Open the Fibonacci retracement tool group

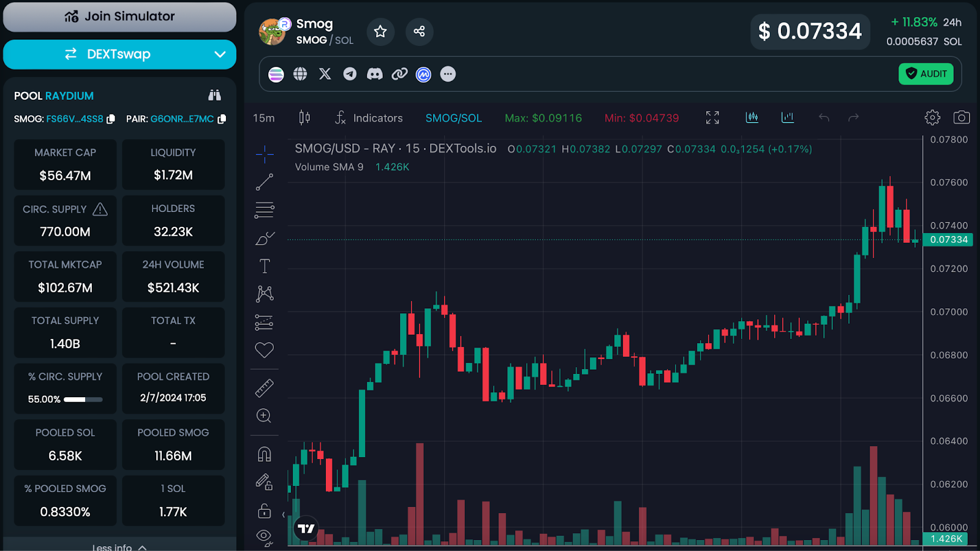265,210
